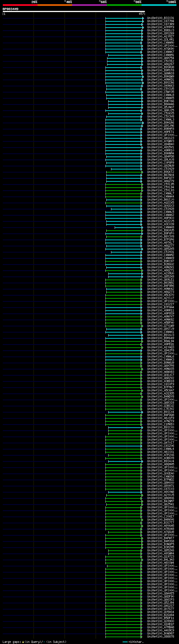This screenshot has height=644, width=179.
Task: Open hit UniRef100_A3C039
Action: 161,224
